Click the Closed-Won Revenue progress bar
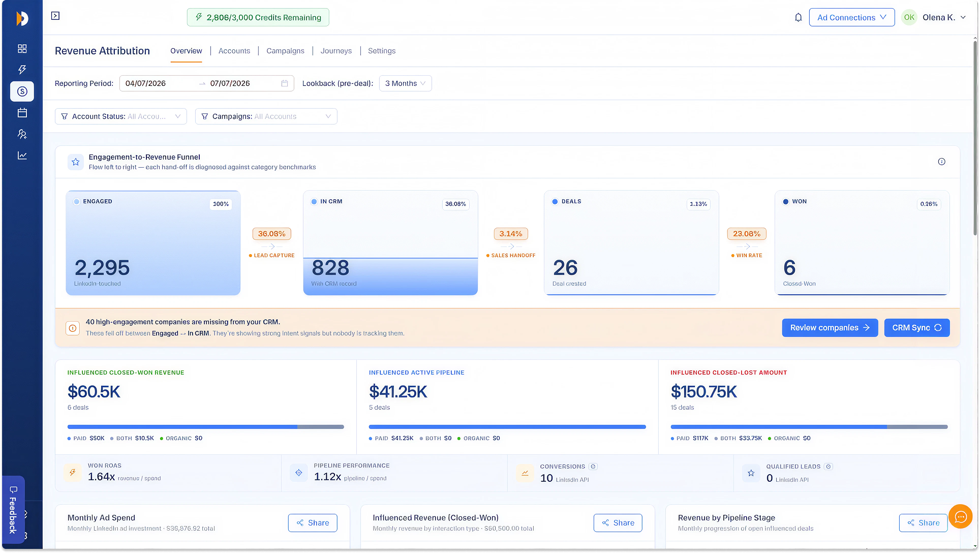This screenshot has width=980, height=553. 205,427
